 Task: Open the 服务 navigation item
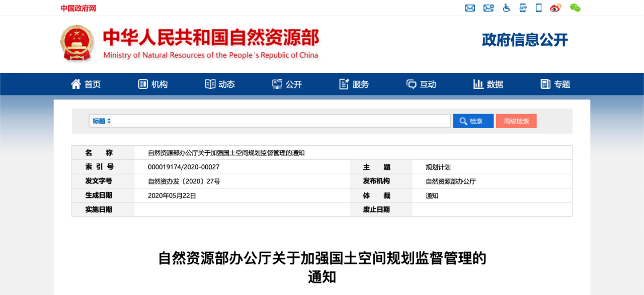(x=354, y=84)
